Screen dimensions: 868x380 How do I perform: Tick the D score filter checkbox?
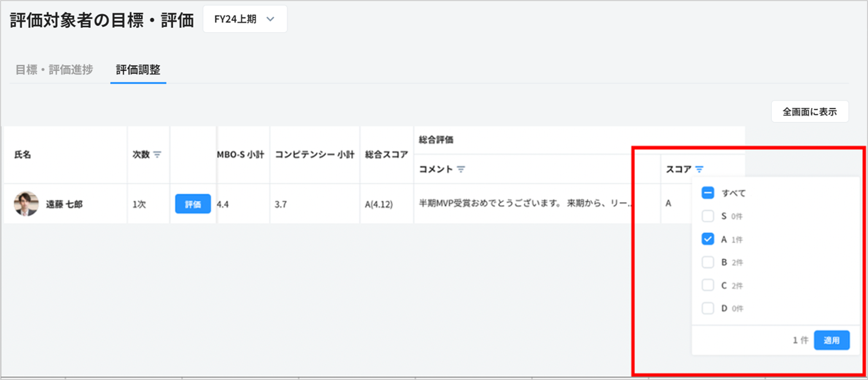(x=708, y=308)
